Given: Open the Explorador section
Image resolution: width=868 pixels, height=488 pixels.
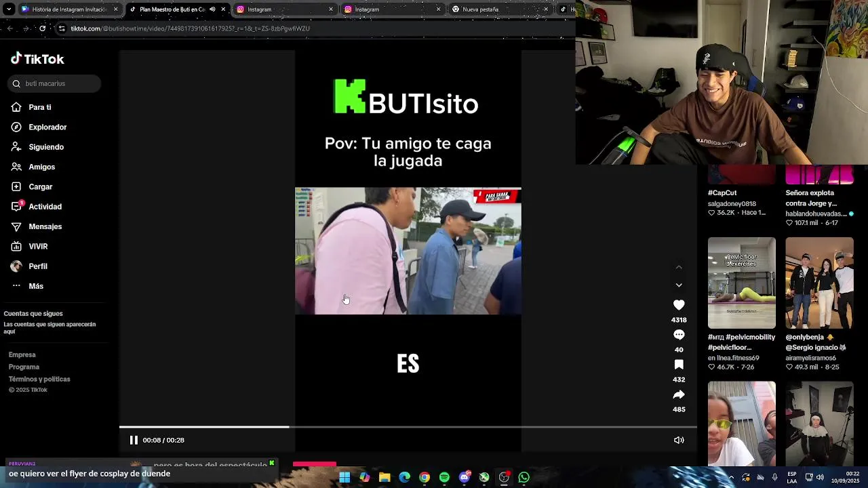Looking at the screenshot, I should pyautogui.click(x=39, y=127).
